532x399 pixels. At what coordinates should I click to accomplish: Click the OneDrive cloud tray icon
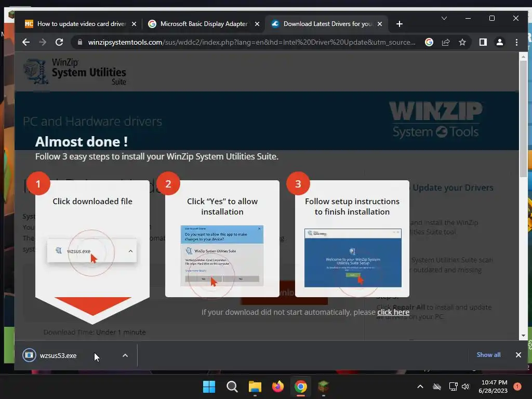tap(437, 387)
